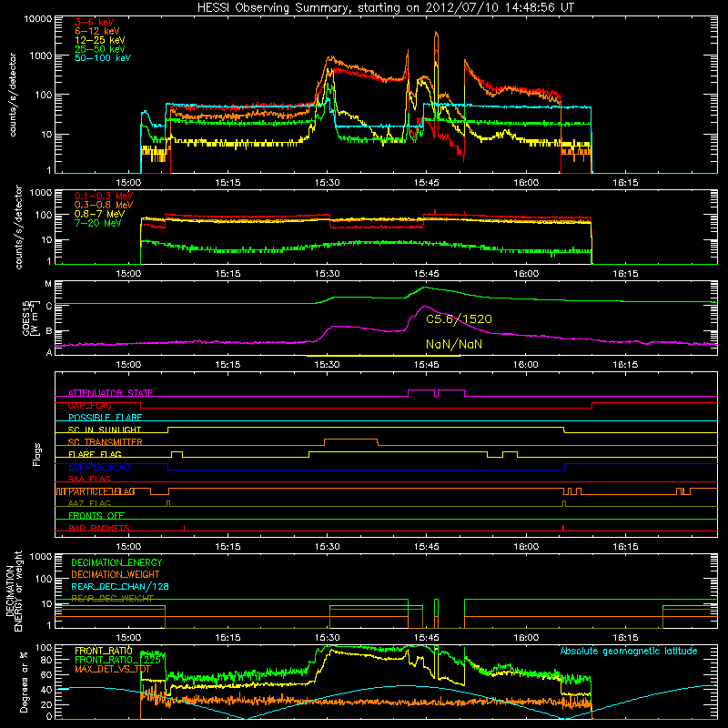Select the BAD_PACKETS flag label
Screen dimensions: 728x728
[x=99, y=528]
